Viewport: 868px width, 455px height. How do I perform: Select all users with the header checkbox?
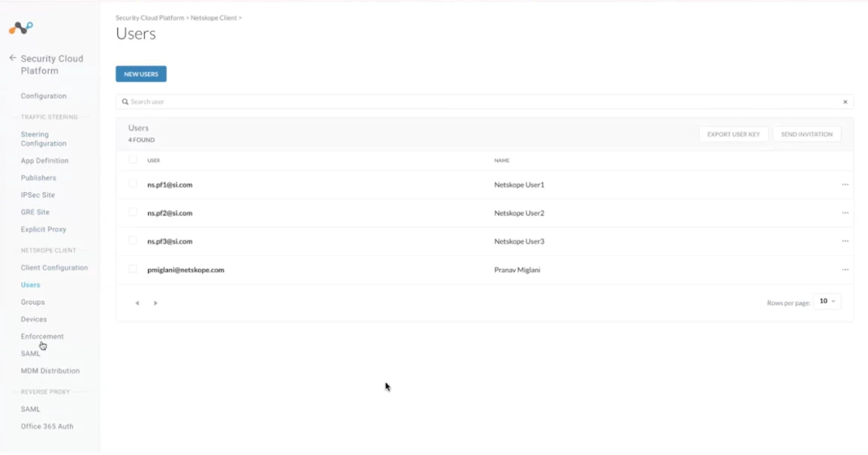pos(133,160)
